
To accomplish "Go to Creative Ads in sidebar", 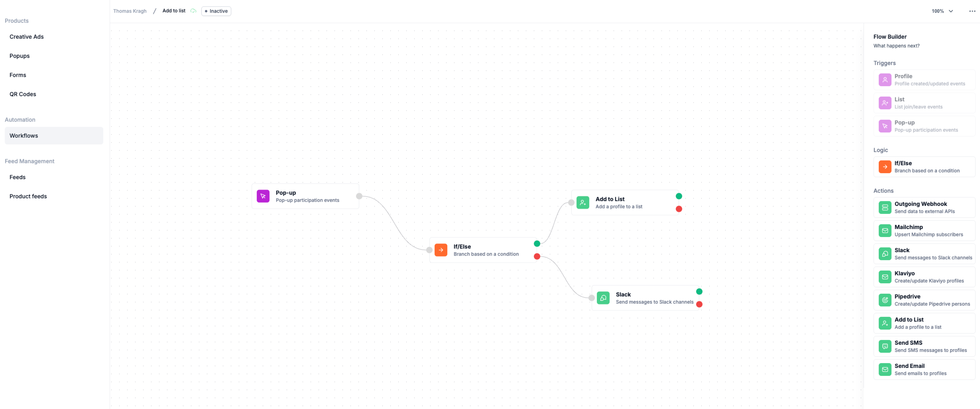I will 27,37.
